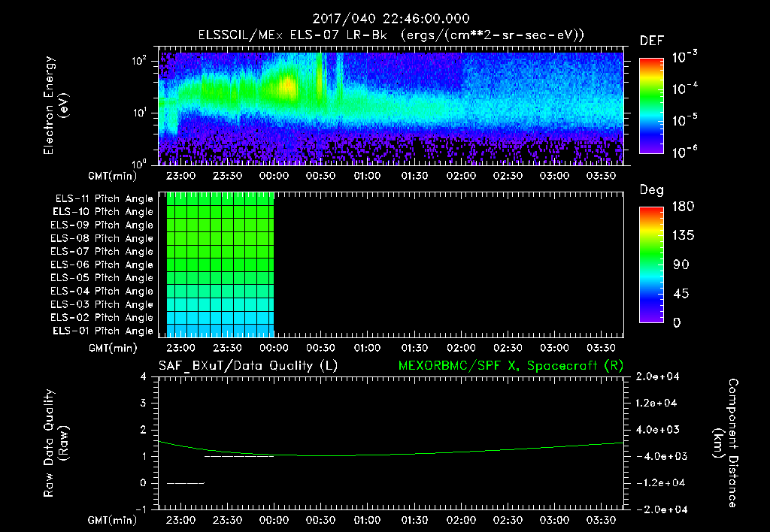Click 03:30 time label under data quality panel

click(601, 520)
